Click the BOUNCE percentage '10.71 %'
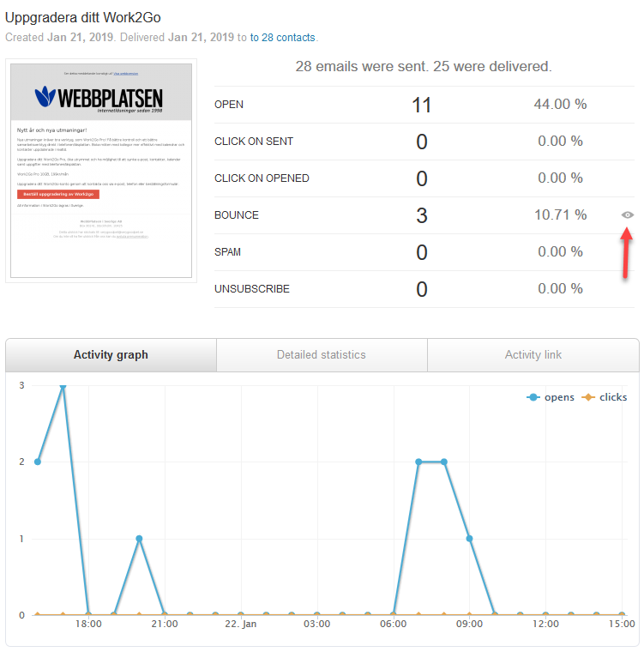 [560, 214]
